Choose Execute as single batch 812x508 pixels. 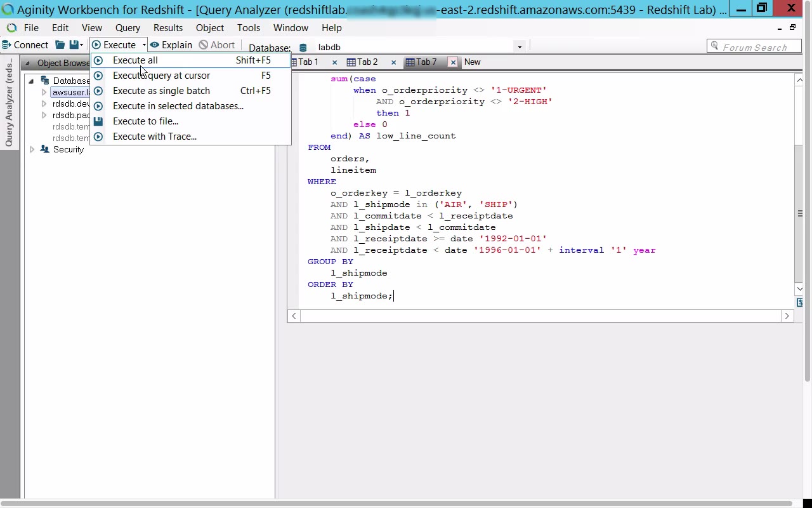(190, 91)
